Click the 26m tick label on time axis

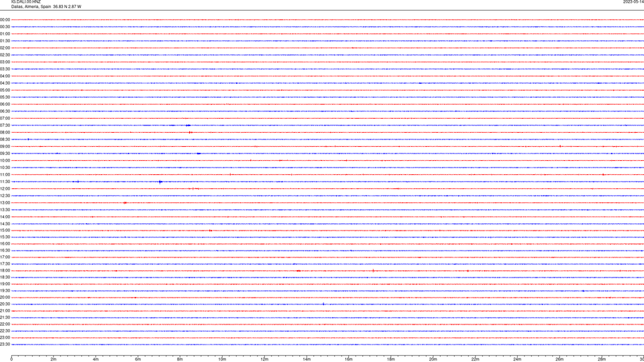(x=559, y=359)
